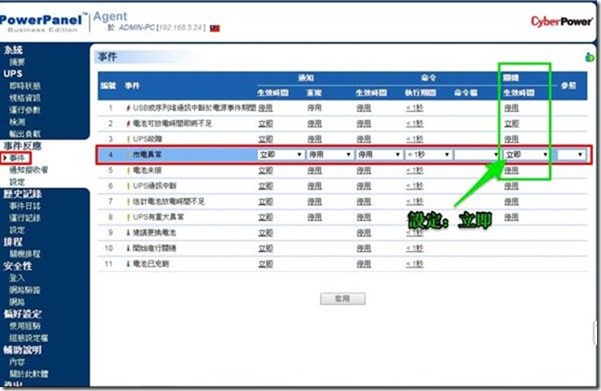Click info icon beside 電池已充飽 in row 11
Image resolution: width=601 pixels, height=391 pixels.
tap(128, 264)
